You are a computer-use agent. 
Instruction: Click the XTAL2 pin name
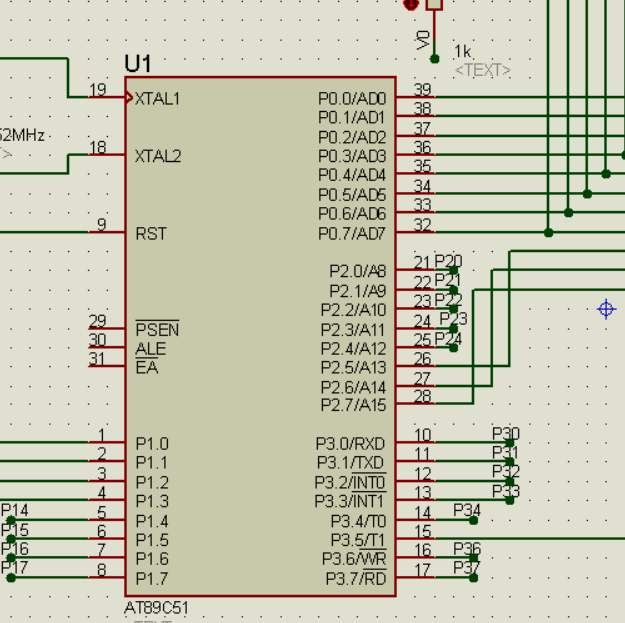pyautogui.click(x=158, y=156)
